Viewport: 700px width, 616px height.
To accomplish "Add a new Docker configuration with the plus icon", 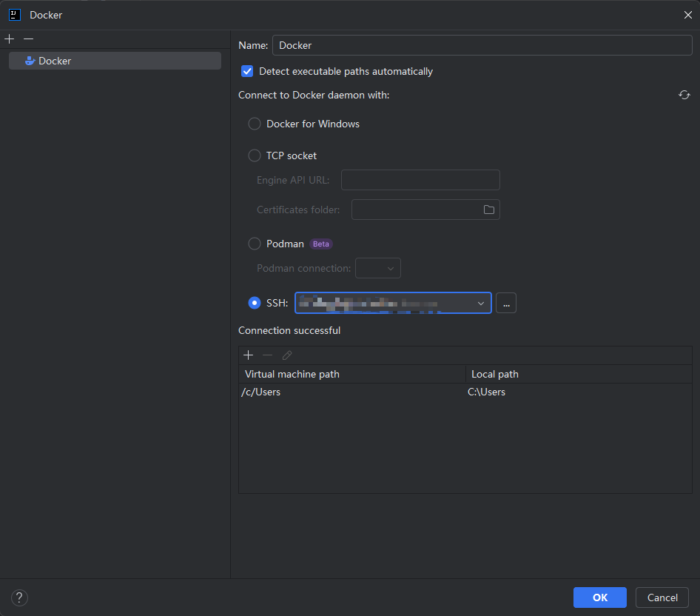I will pyautogui.click(x=9, y=38).
